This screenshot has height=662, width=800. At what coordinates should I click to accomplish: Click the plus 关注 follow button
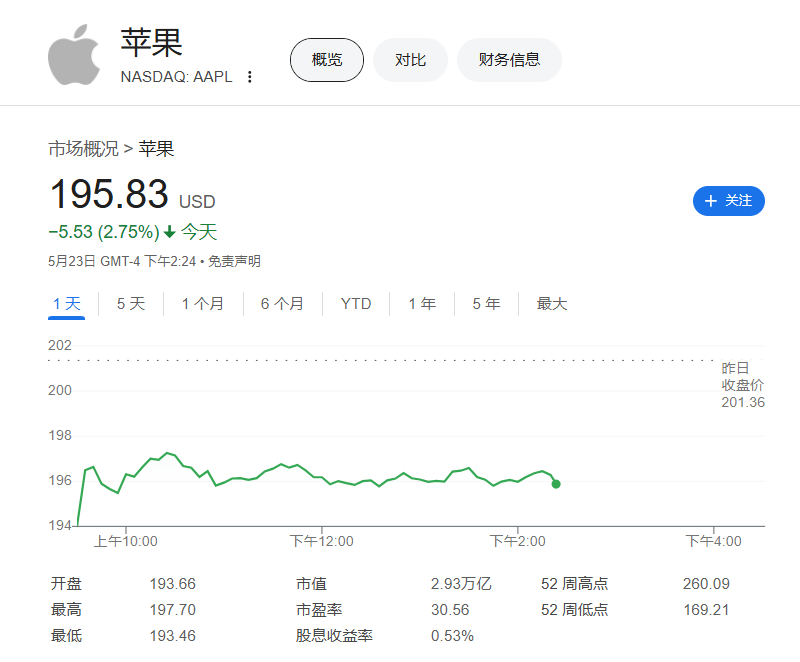click(x=728, y=201)
